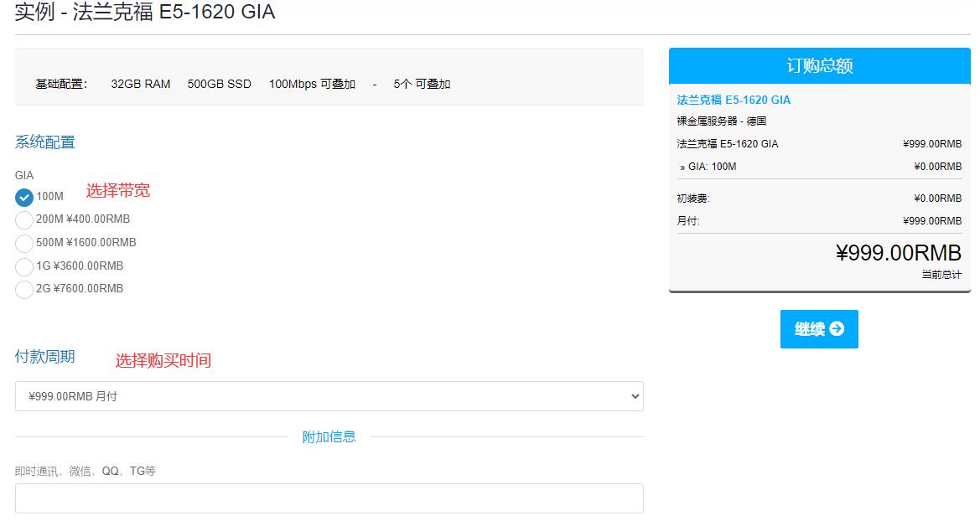Click the 即时通讯, 微信, QQ, TG等 field label
The width and height of the screenshot is (980, 521).
86,471
